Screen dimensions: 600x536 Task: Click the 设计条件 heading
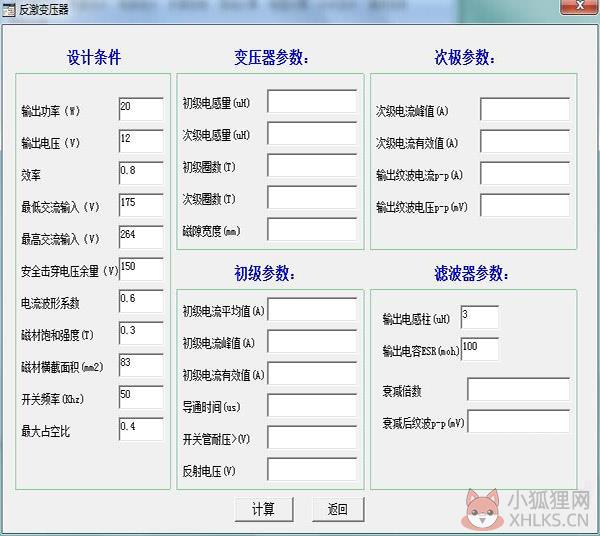(x=94, y=58)
